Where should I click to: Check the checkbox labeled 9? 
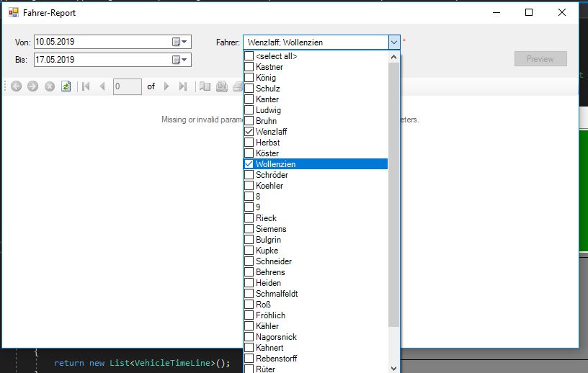(249, 207)
